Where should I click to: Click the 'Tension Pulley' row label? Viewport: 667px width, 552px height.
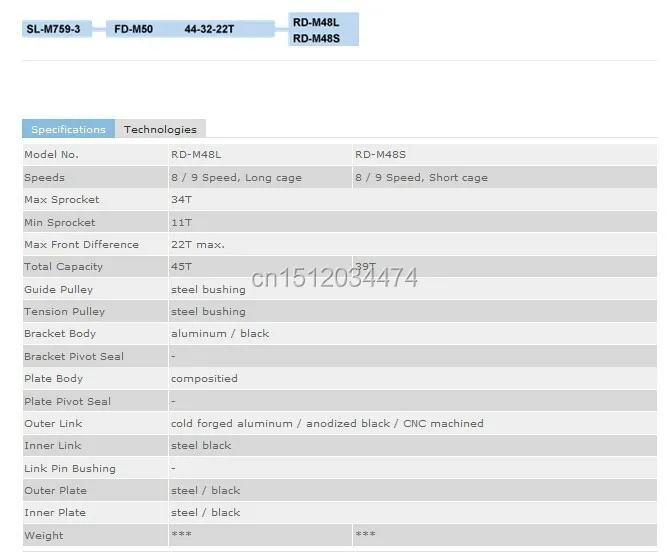[x=65, y=311]
